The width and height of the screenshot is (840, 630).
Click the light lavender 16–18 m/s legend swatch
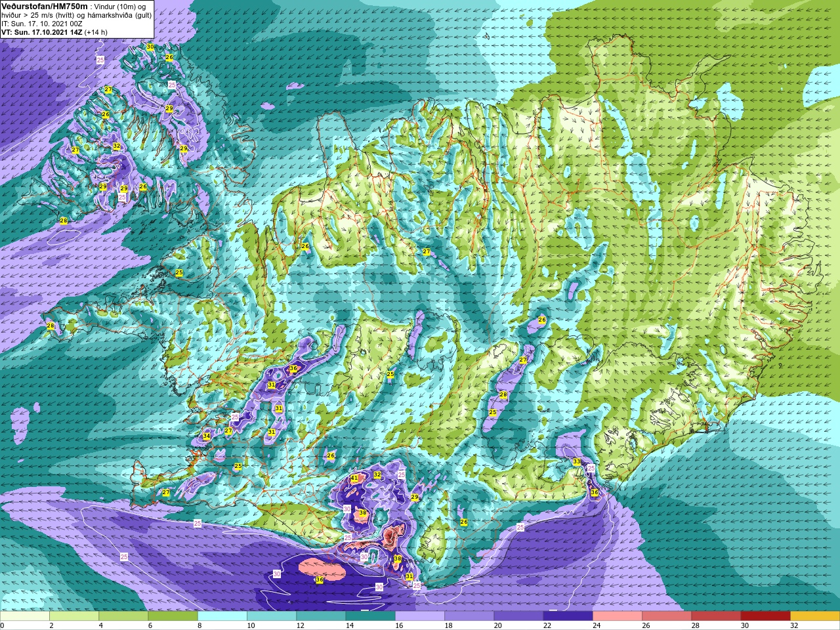(x=420, y=616)
